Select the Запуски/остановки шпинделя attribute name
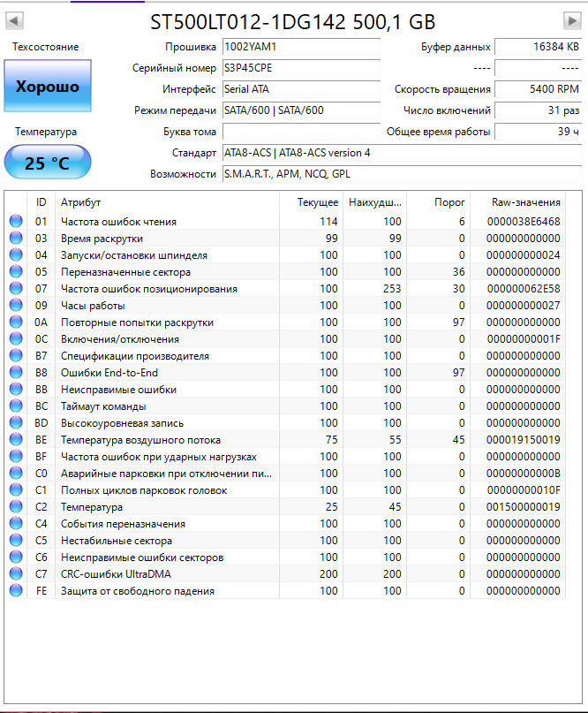The image size is (588, 713). 134,255
